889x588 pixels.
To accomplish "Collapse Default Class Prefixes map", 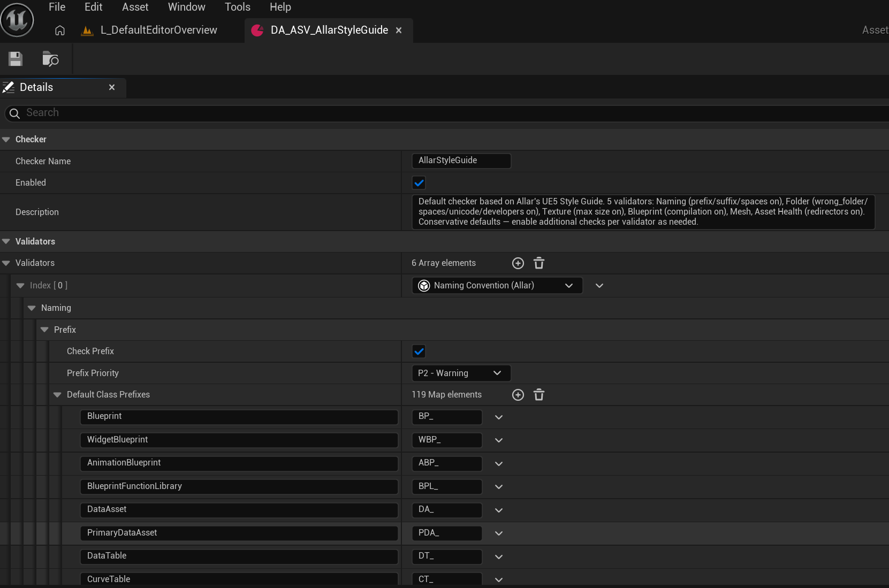I will [57, 395].
